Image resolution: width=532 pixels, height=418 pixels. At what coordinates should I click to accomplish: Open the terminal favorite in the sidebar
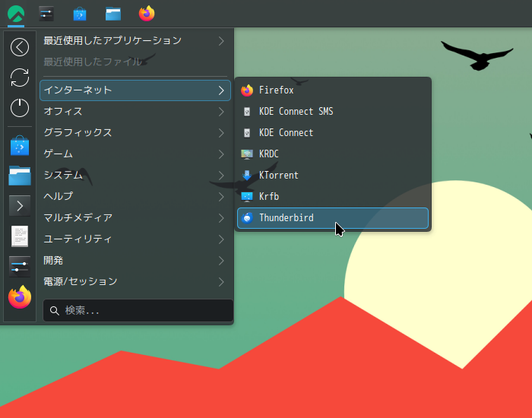[x=20, y=206]
